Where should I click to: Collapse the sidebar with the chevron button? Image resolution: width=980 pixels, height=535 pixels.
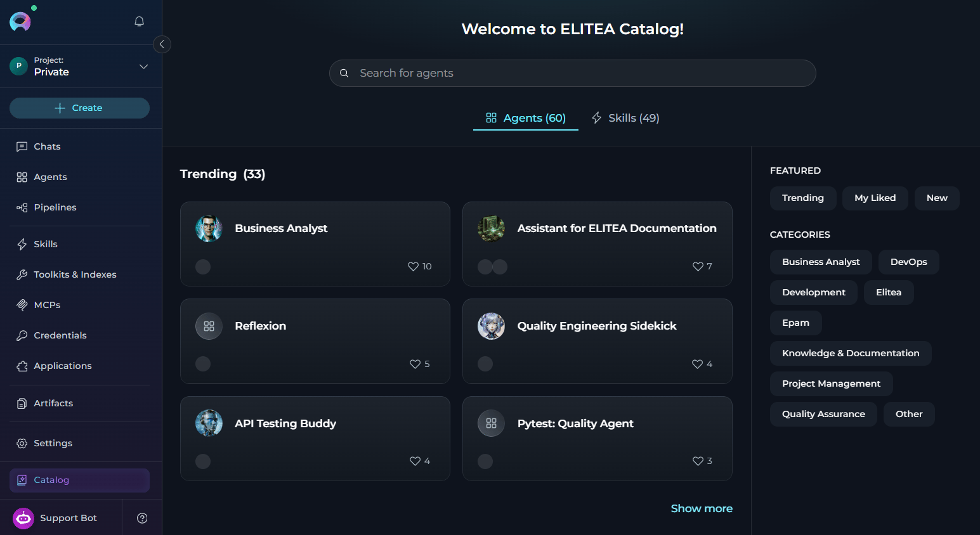[x=162, y=44]
